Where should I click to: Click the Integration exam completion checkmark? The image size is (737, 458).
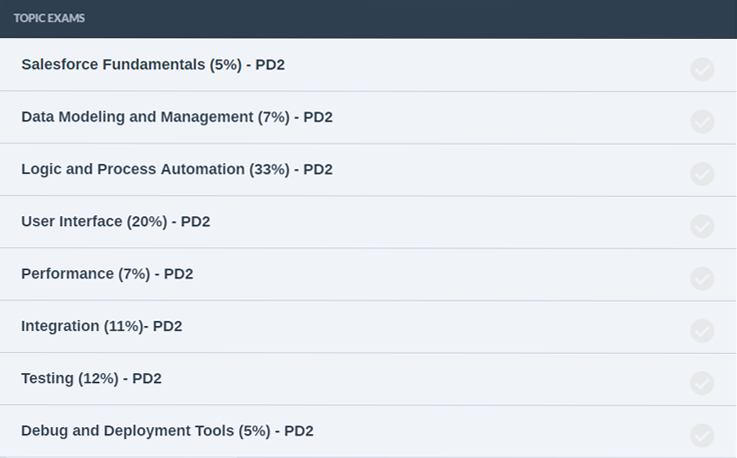click(702, 331)
